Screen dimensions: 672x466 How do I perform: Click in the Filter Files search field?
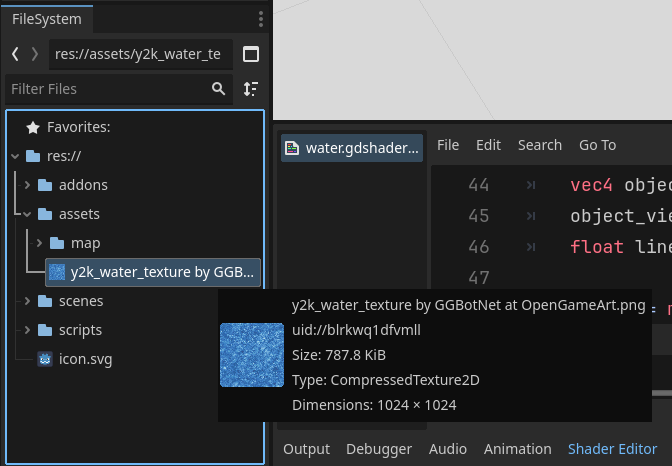[x=105, y=89]
